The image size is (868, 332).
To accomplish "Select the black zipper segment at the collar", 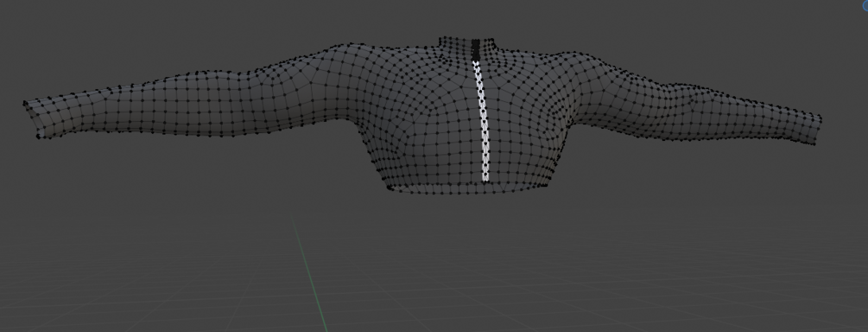I will pyautogui.click(x=476, y=49).
